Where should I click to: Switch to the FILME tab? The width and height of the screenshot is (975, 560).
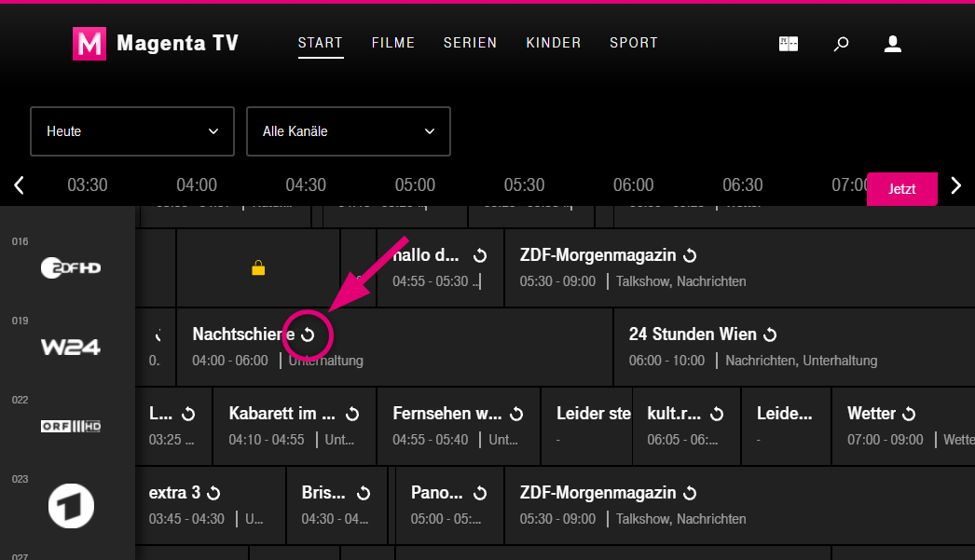point(393,43)
